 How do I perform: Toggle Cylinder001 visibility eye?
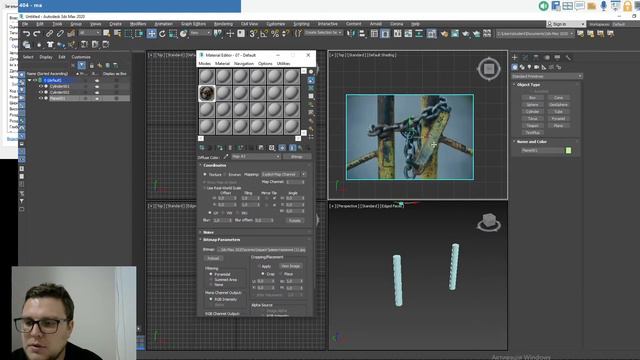pos(41,87)
